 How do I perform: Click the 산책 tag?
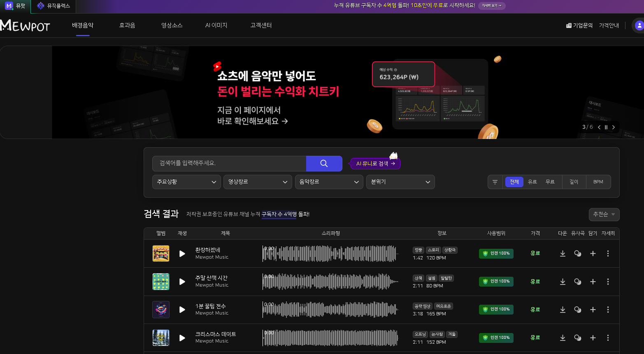[418, 278]
